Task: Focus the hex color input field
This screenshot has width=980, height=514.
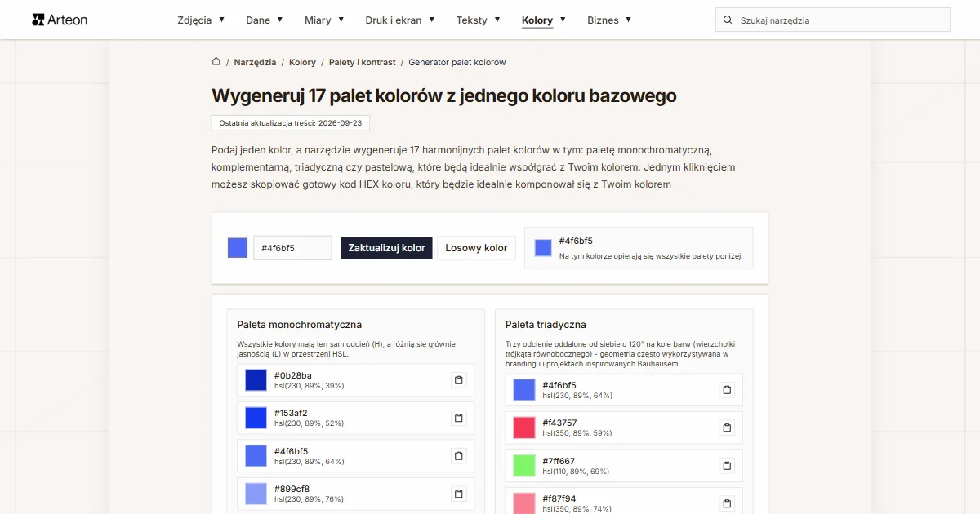Action: pos(292,248)
